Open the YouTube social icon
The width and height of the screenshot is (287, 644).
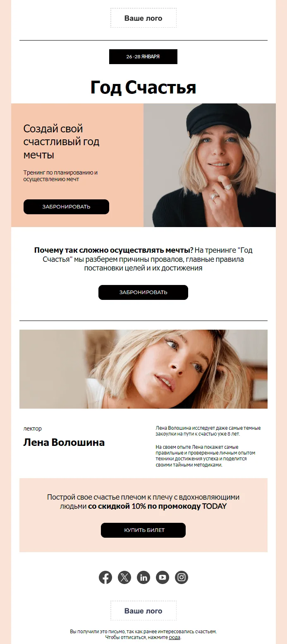(x=163, y=577)
